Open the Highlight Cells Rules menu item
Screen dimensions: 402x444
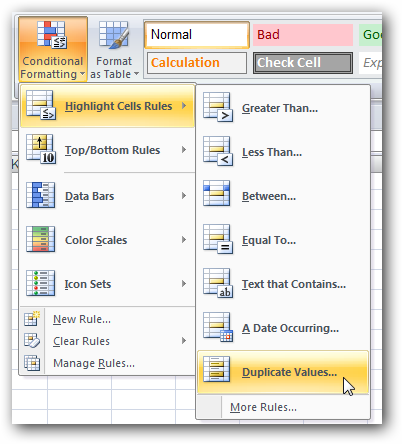pos(107,106)
